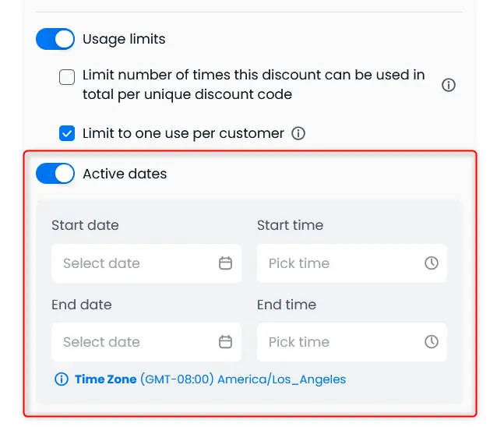Click the limit number of times label text
Viewport: 504px width, 441px height.
[253, 76]
